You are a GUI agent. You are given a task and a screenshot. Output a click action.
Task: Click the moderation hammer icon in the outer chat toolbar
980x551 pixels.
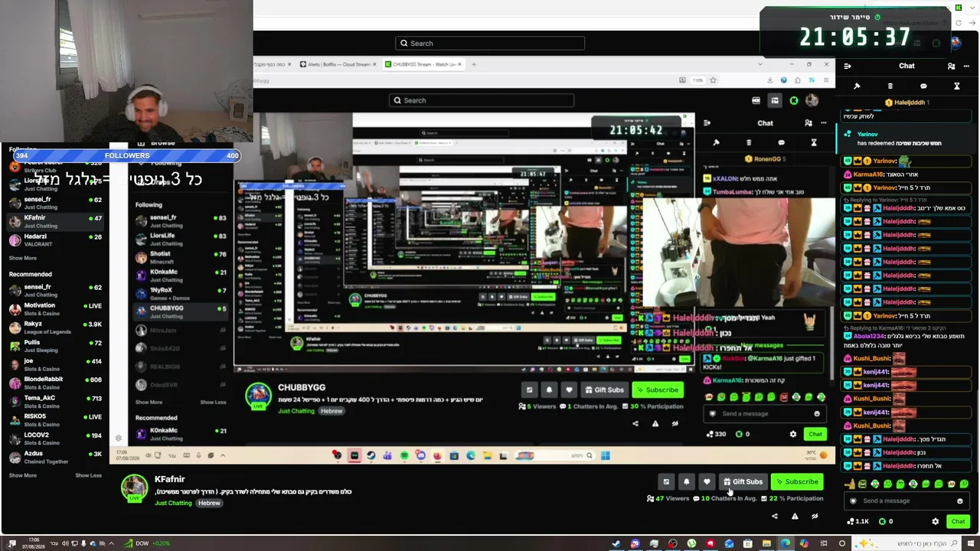(857, 86)
